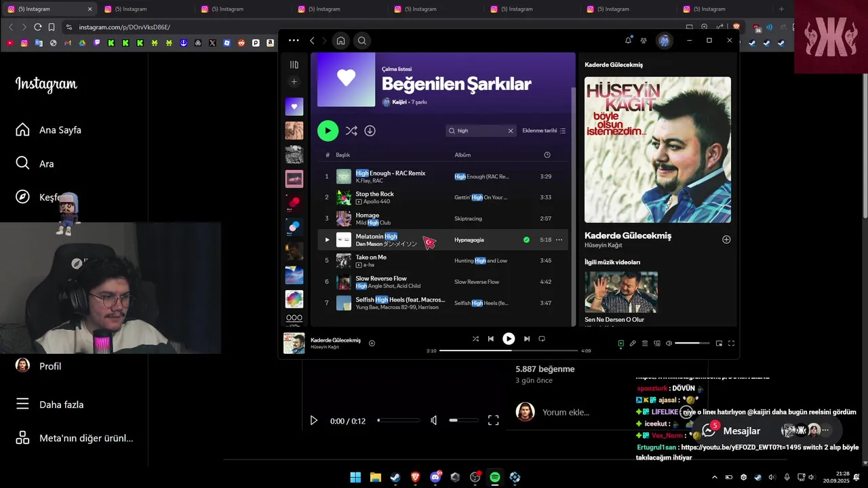Viewport: 868px width, 488px height.
Task: Open Hüseyin Kağıt album cover in side panel
Action: [x=658, y=150]
